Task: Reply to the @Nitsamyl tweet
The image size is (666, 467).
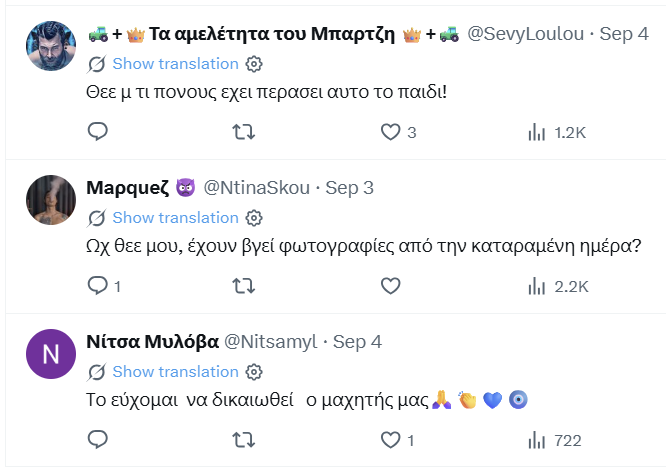Action: (x=97, y=440)
